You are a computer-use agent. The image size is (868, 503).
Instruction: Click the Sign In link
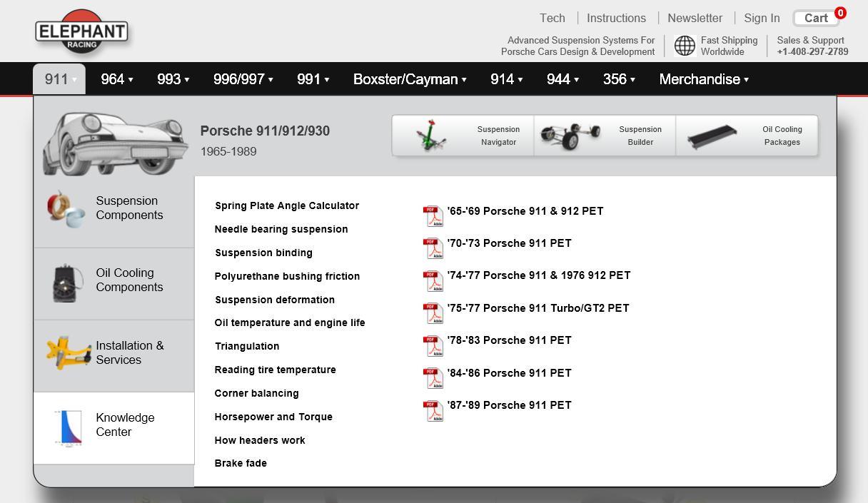point(762,18)
